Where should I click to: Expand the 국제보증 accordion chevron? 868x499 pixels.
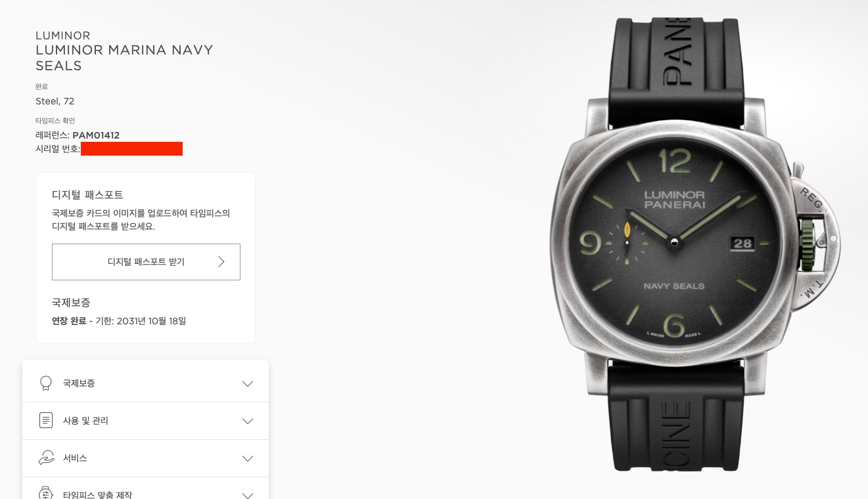click(248, 383)
